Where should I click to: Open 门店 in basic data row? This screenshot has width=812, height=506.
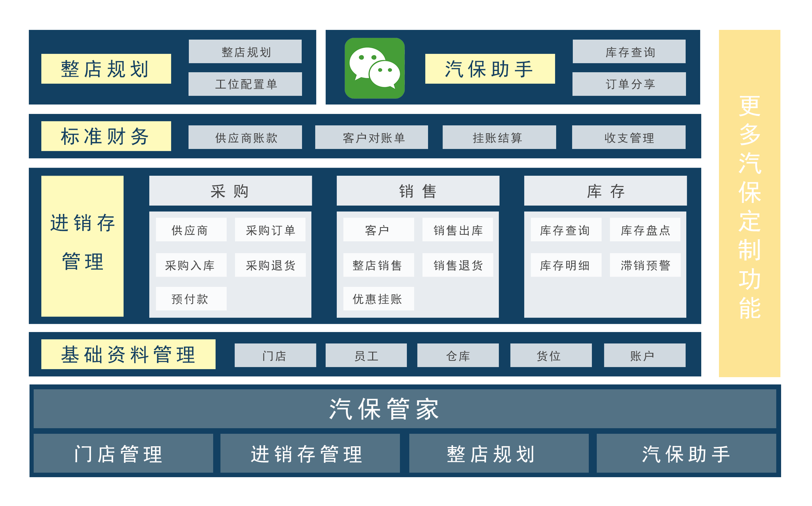(275, 355)
